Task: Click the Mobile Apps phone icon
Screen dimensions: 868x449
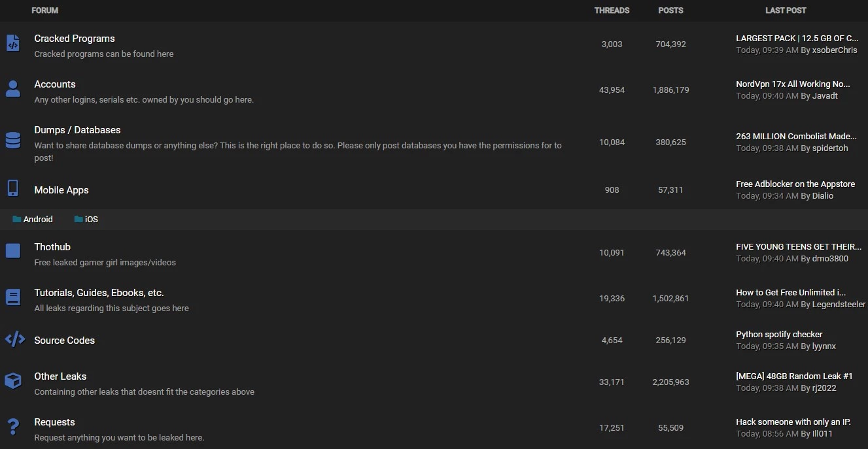Action: [12, 188]
